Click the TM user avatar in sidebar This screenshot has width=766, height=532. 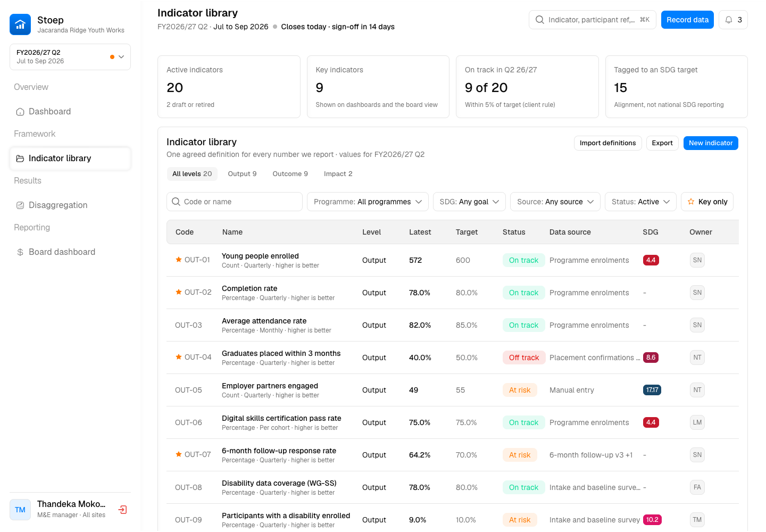pos(20,510)
